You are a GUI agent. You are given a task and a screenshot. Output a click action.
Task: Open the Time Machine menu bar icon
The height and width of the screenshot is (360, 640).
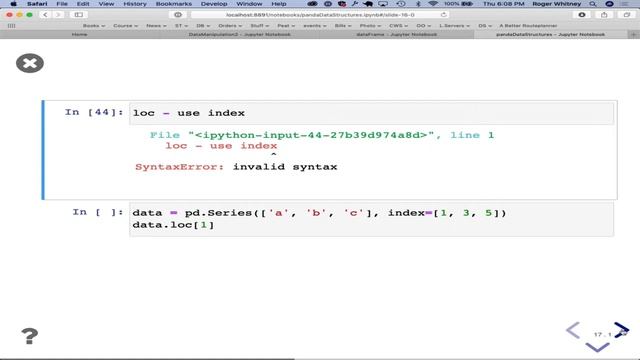click(401, 4)
